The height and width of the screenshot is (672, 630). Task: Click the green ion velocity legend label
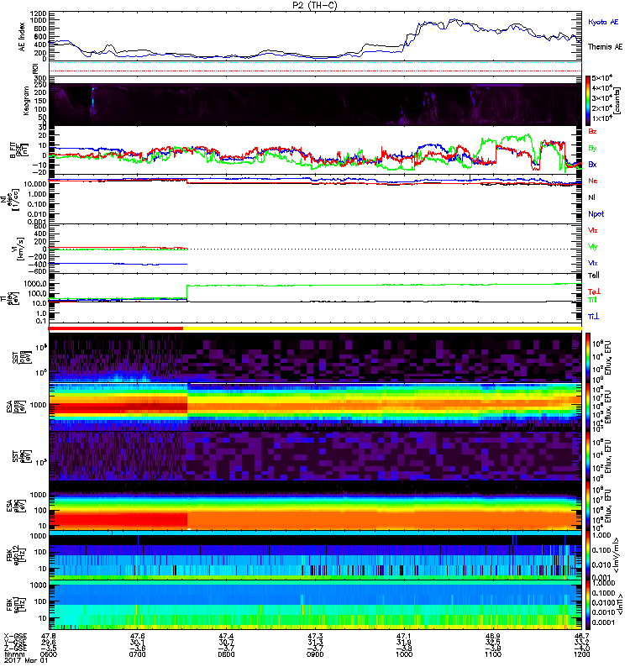pos(593,247)
